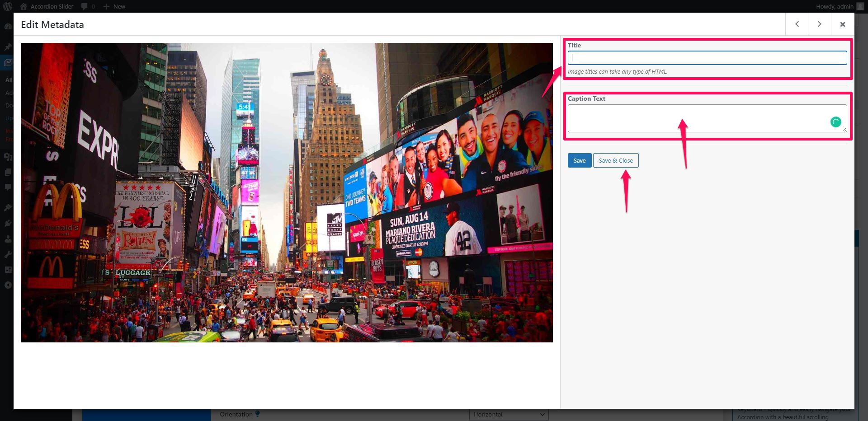
Task: Open the Accordion Slider sidebar menu icon
Action: [8, 63]
